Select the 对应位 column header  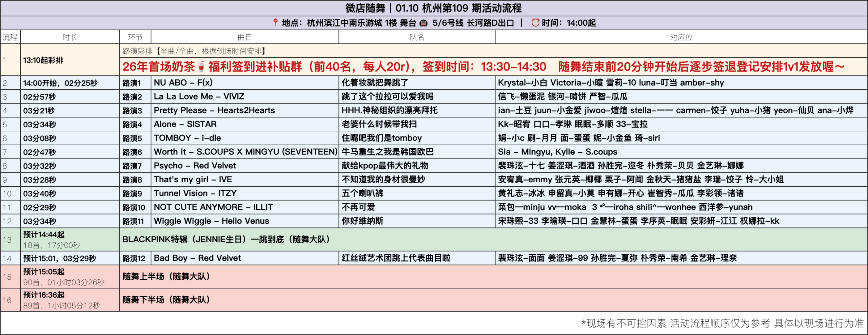[x=681, y=37]
